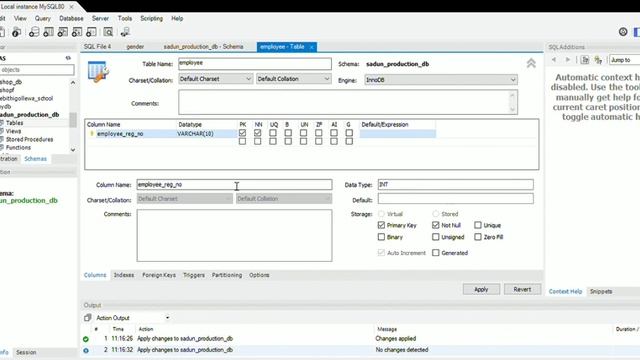Screen dimensions: 640x360
Task: Click the green success icon on output row 1
Action: pyautogui.click(x=86, y=339)
